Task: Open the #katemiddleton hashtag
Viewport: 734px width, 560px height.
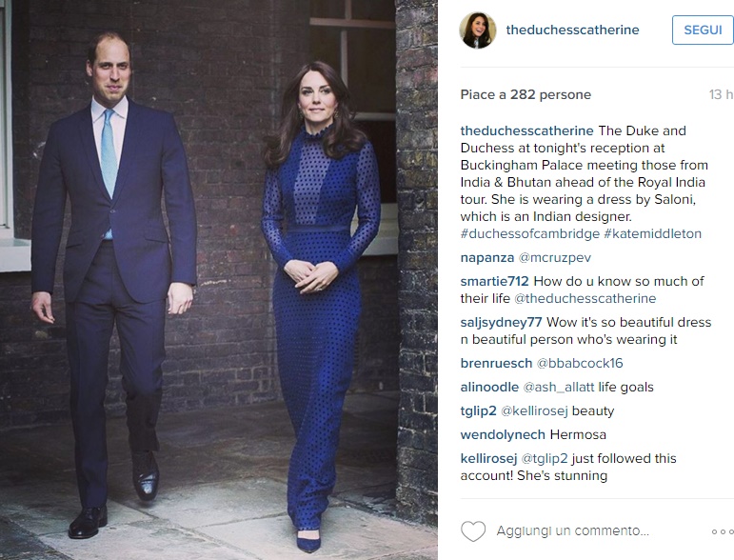Action: pos(652,233)
